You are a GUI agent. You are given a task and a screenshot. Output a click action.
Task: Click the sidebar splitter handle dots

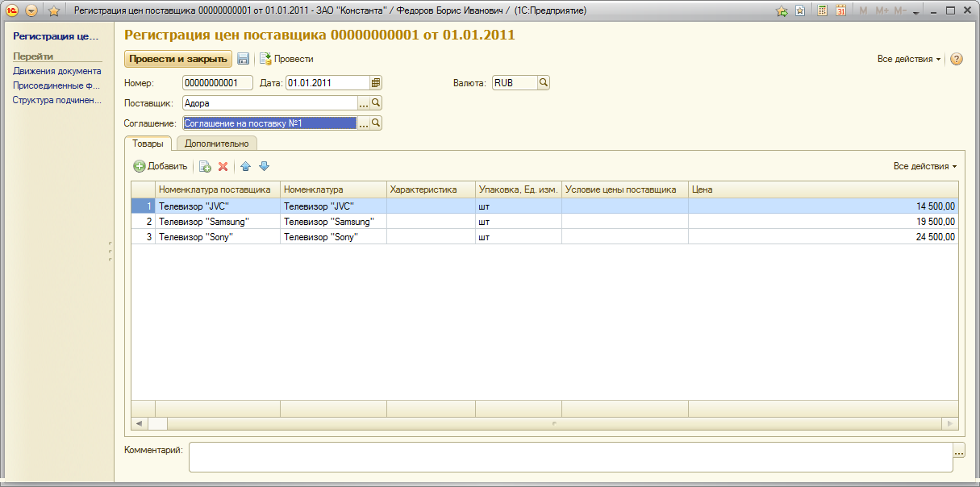click(x=110, y=251)
